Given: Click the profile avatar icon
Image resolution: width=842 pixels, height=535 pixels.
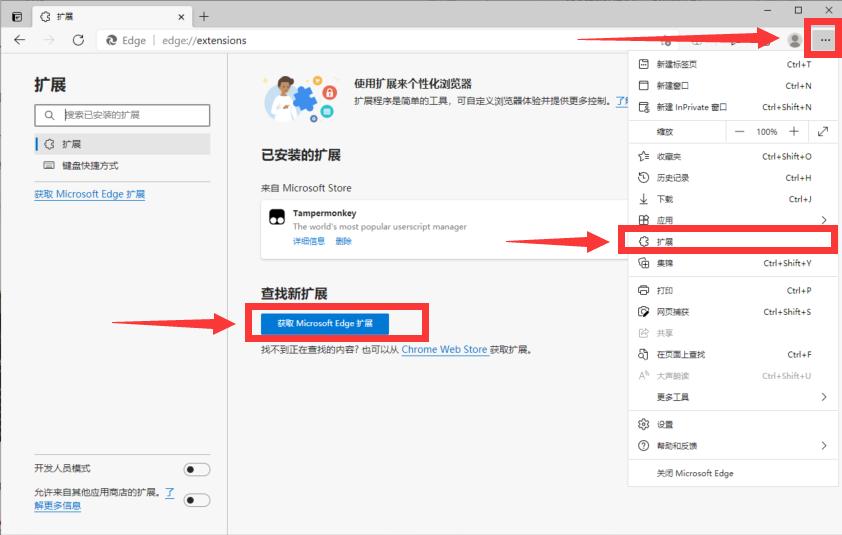Looking at the screenshot, I should [795, 40].
